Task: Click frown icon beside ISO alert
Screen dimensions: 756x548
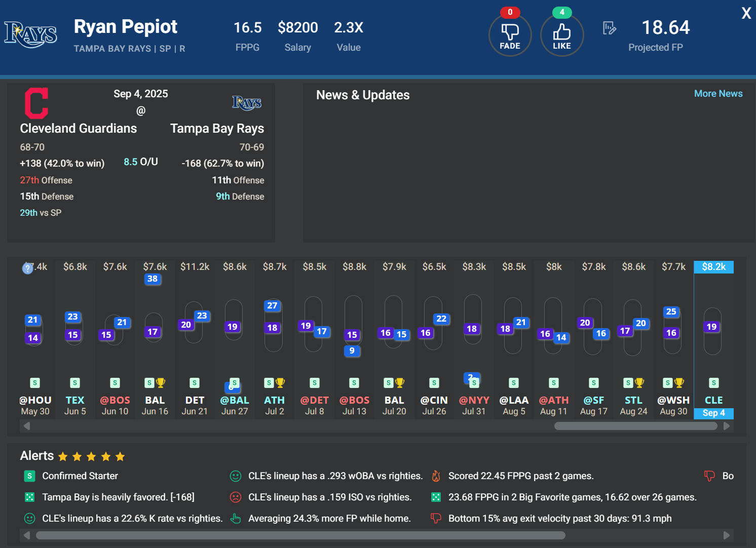Action: [x=236, y=497]
